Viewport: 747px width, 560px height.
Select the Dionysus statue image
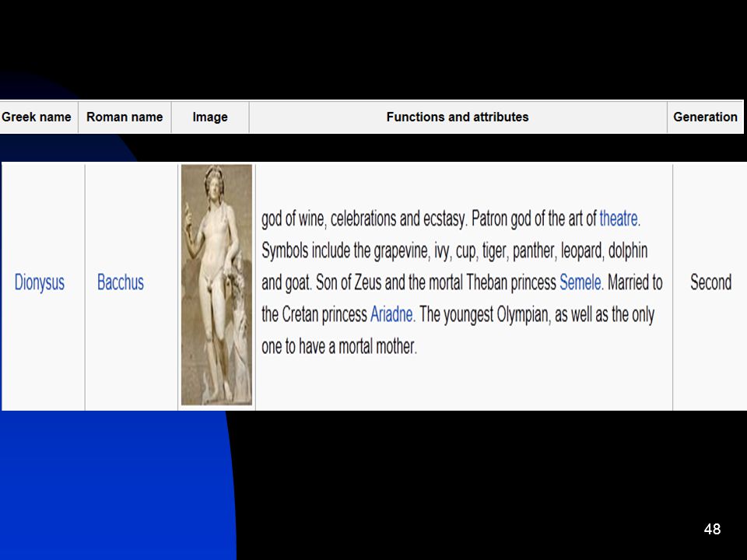(217, 285)
